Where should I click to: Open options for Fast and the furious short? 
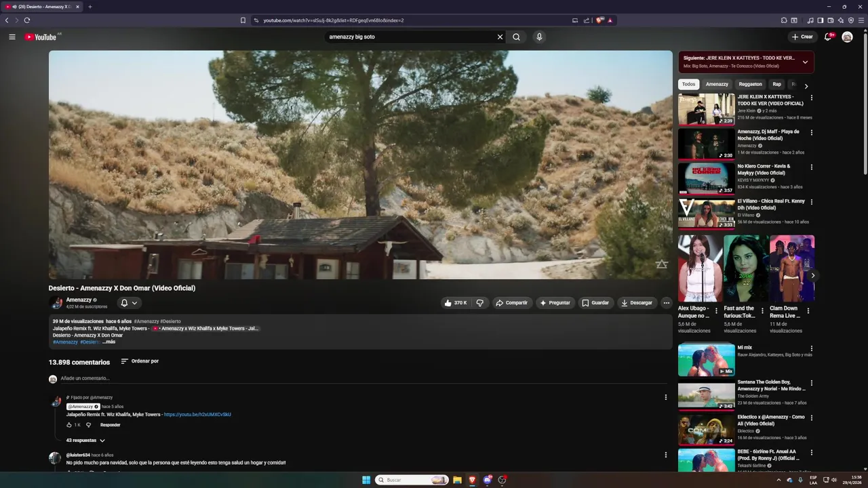[x=762, y=312]
